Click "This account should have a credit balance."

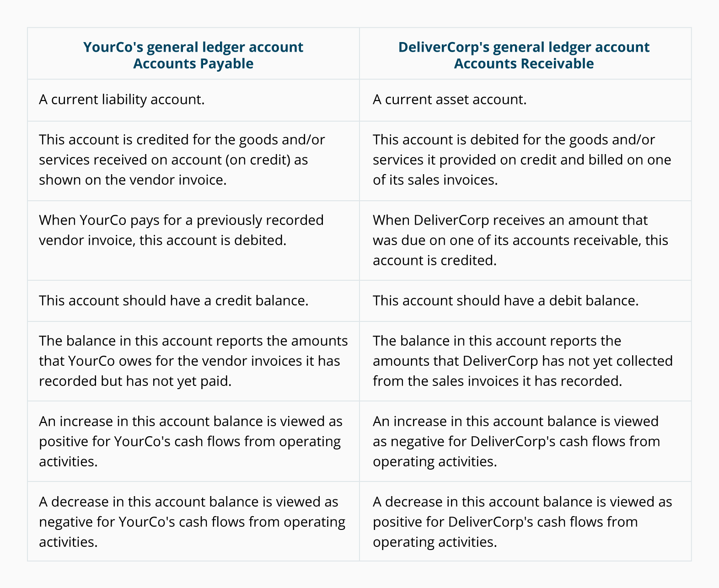coord(174,301)
